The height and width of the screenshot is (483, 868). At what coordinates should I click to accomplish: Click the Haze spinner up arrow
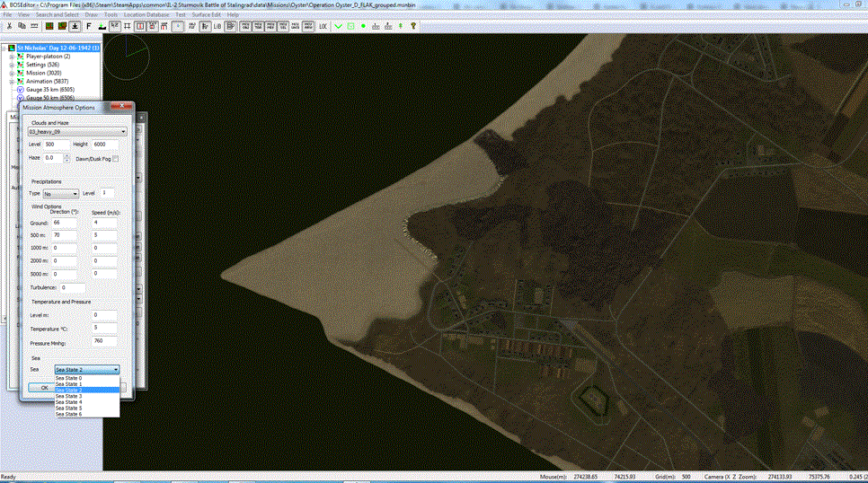(x=67, y=156)
